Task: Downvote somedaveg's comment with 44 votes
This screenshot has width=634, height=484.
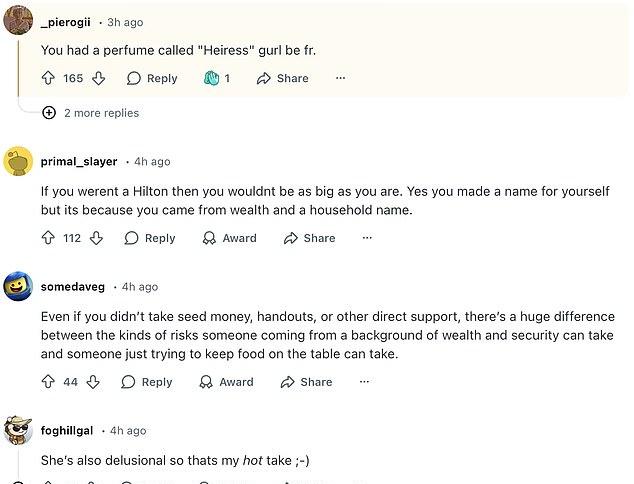Action: click(93, 382)
